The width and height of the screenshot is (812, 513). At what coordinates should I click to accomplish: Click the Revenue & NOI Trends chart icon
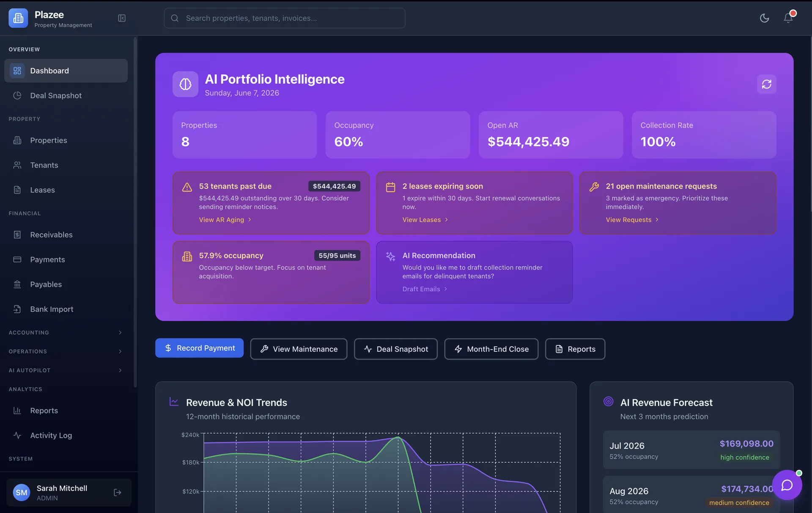point(174,401)
